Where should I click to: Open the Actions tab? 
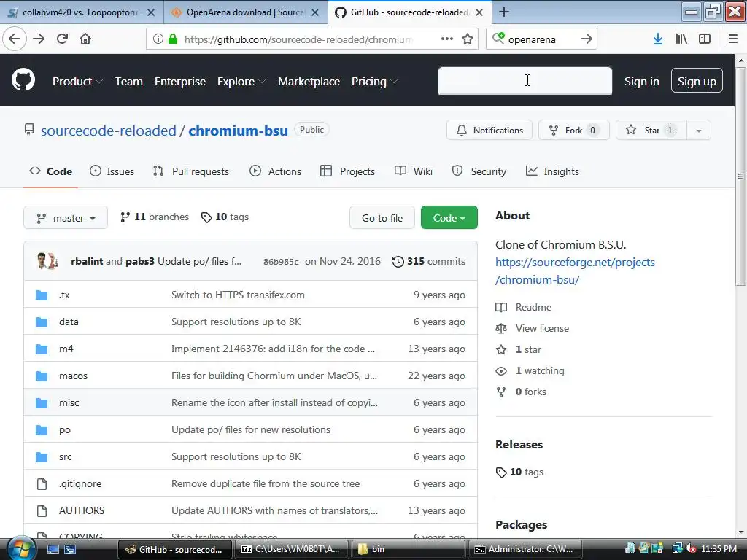click(275, 171)
